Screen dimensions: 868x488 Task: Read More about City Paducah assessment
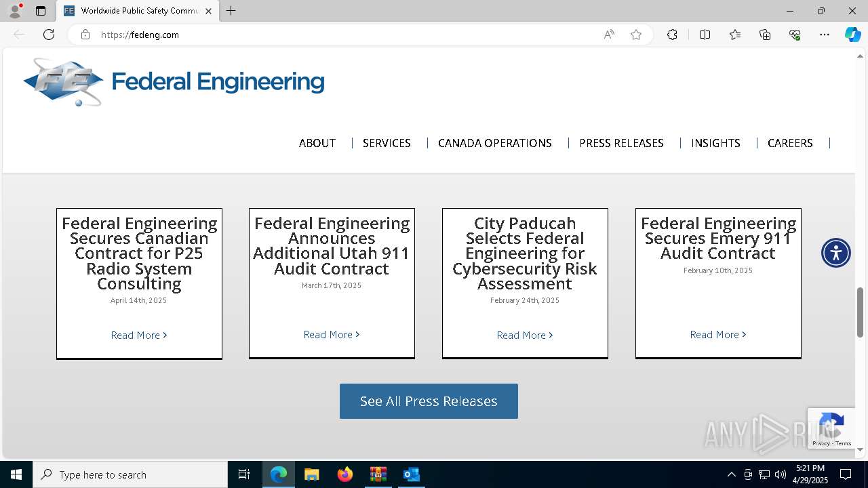(525, 335)
